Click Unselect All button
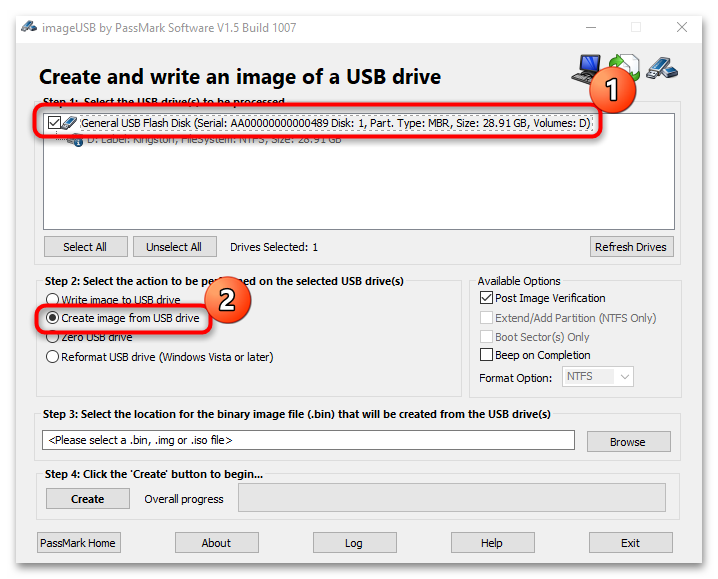Screen dimensions: 718x579 click(174, 247)
